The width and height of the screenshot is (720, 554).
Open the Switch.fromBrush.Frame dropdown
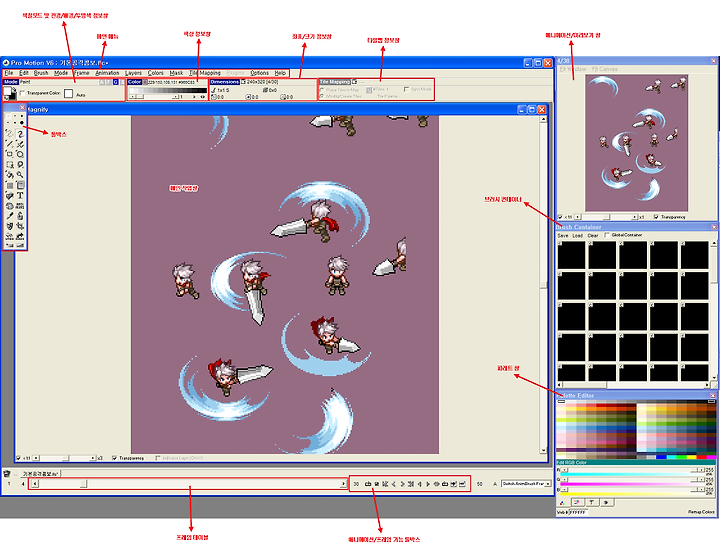(547, 484)
